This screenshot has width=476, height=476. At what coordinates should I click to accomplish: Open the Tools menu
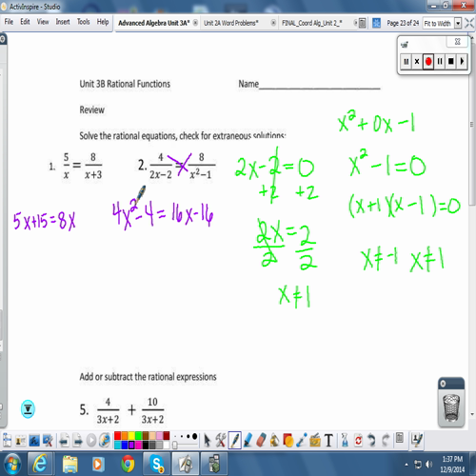pyautogui.click(x=84, y=22)
